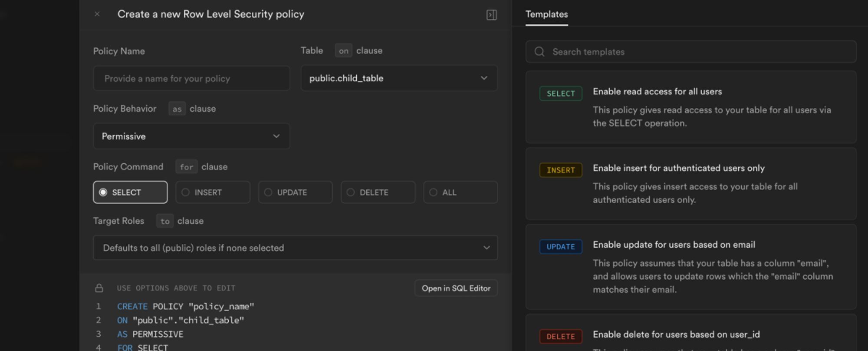Collapse the templates side panel icon

click(x=491, y=15)
